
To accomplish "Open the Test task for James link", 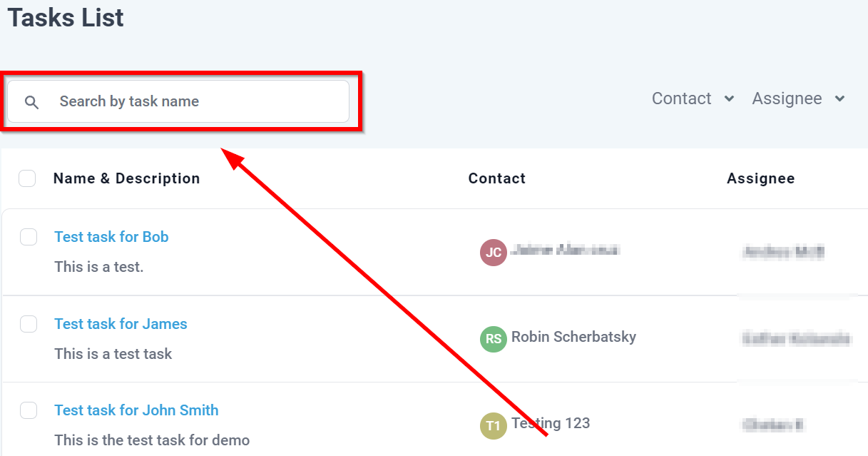I will click(x=121, y=324).
